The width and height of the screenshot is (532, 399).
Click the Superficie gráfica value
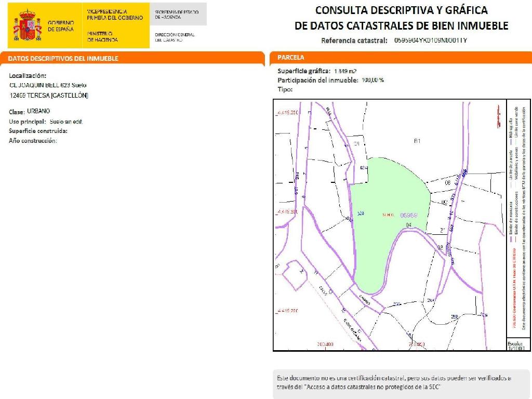345,71
